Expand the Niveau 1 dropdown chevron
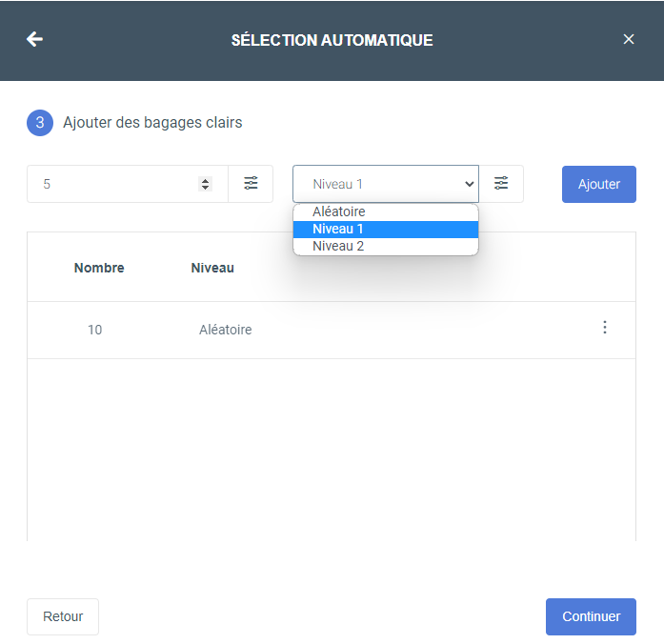The image size is (664, 644). [x=470, y=184]
